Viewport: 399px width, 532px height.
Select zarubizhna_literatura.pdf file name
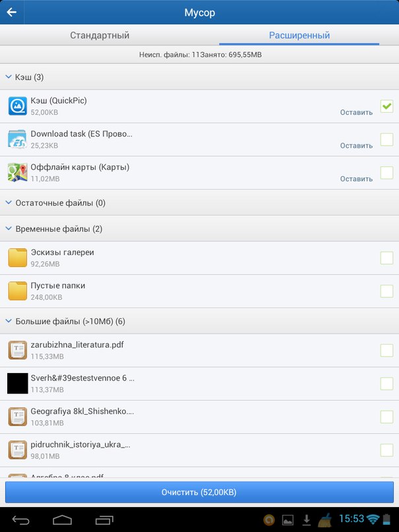(x=77, y=345)
